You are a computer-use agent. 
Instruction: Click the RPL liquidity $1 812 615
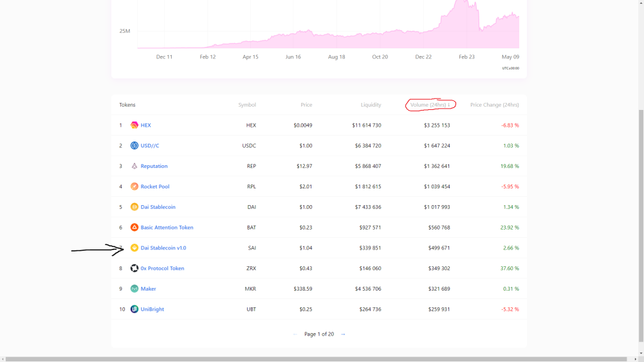tap(368, 186)
